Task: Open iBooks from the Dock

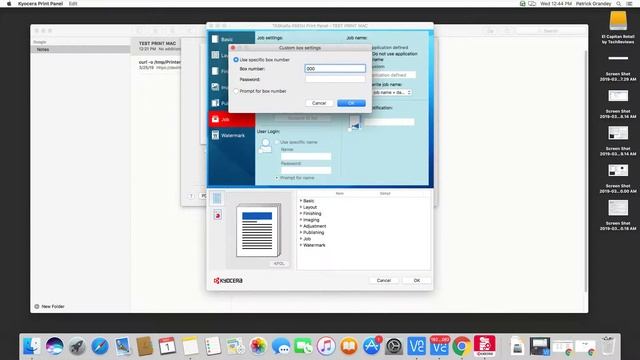Action: point(349,346)
